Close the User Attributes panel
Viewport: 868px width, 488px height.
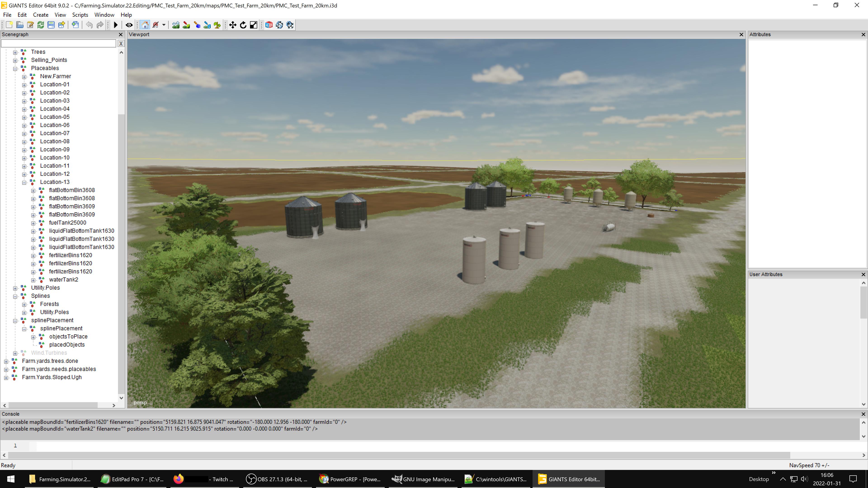click(863, 274)
